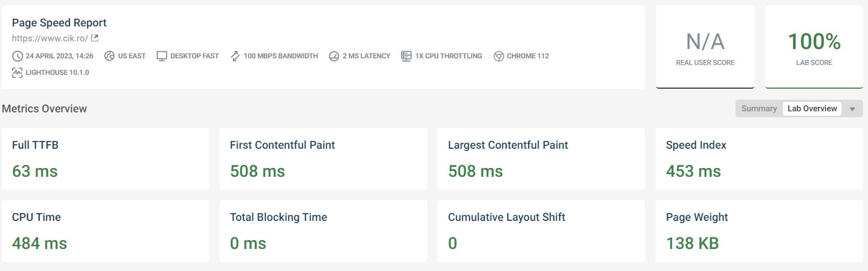This screenshot has height=271, width=868.
Task: Open the Speed Index metric card
Action: coord(759,159)
